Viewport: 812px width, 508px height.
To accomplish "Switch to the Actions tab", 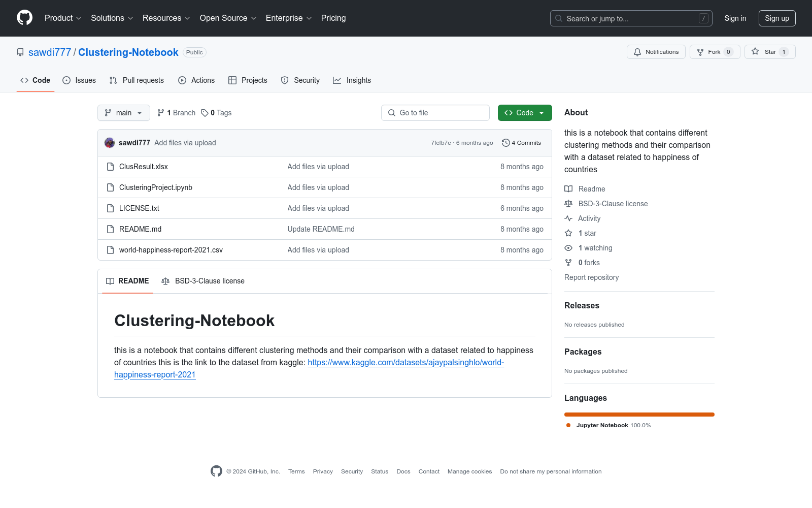I will point(196,80).
